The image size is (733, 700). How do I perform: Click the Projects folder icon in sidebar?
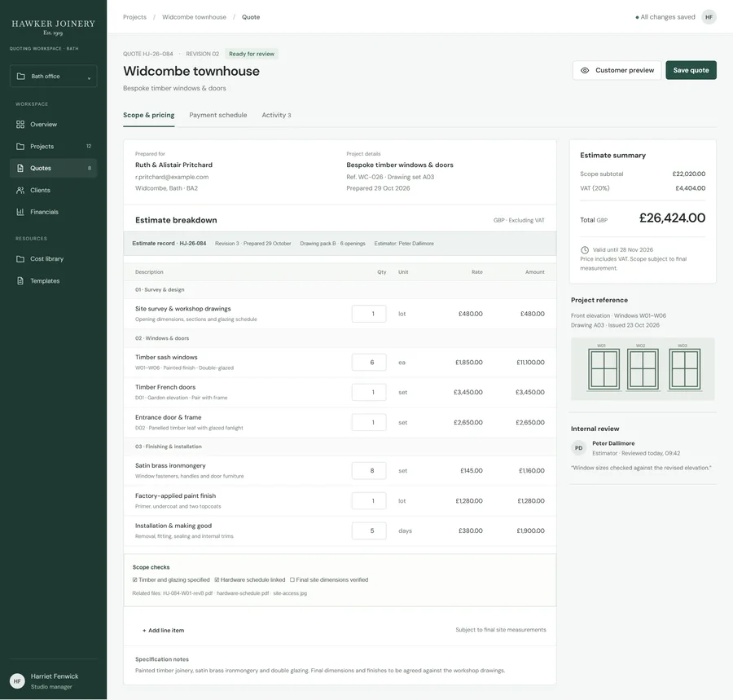(x=20, y=147)
